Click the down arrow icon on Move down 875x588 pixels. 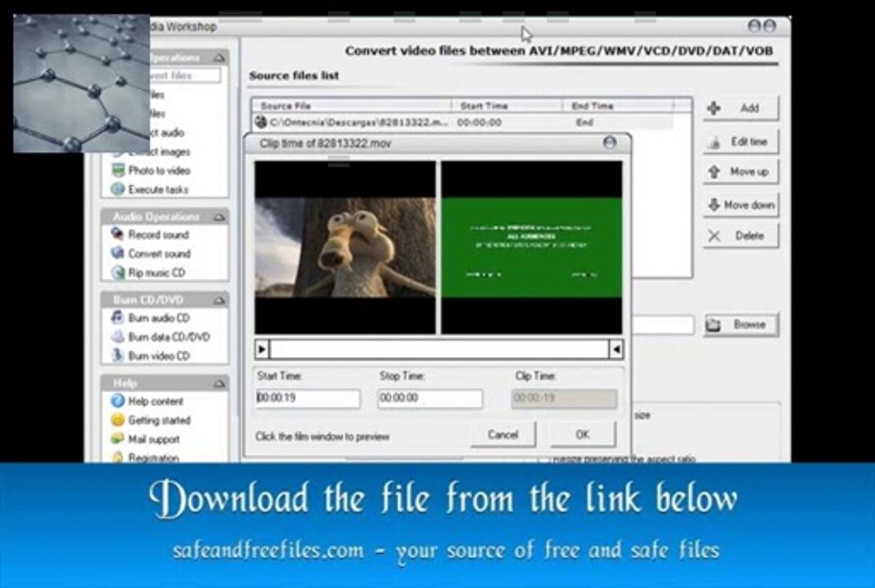click(x=714, y=205)
